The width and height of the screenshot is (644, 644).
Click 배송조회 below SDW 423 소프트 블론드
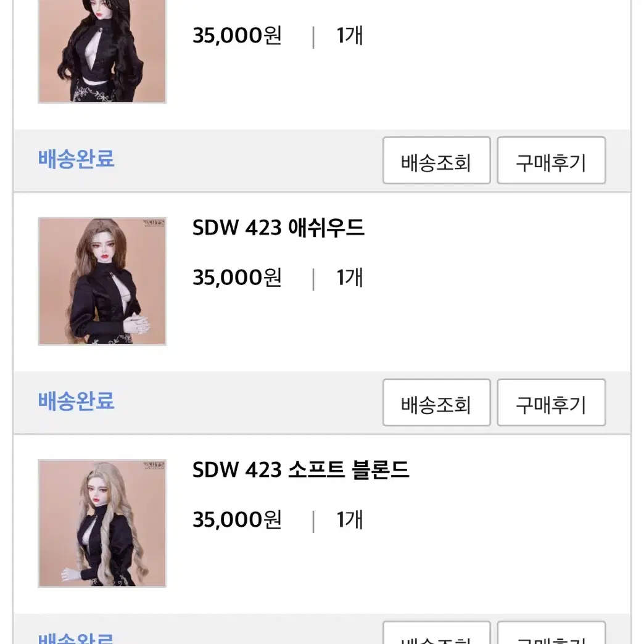tap(437, 634)
